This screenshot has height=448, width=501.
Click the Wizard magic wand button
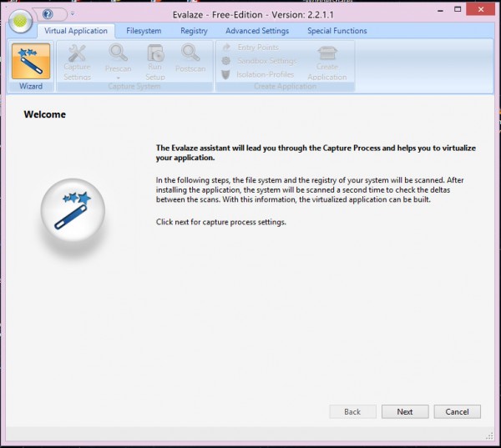click(x=31, y=61)
